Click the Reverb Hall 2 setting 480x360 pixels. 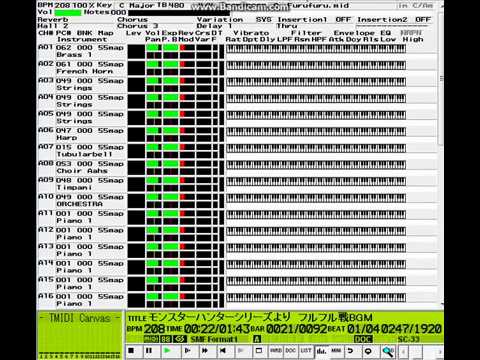(x=53, y=26)
